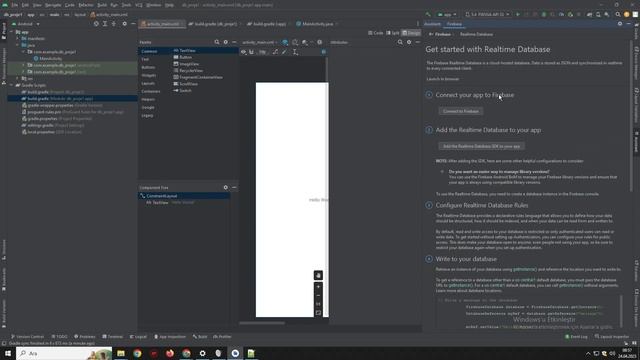Select gradle-wrapper.properties file
The width and height of the screenshot is (640, 360).
pos(62,105)
